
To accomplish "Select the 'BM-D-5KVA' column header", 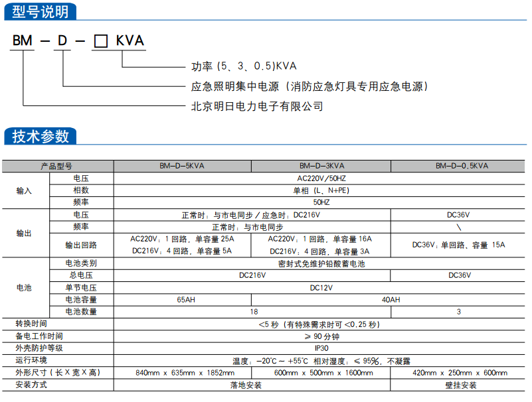I will click(x=182, y=166).
